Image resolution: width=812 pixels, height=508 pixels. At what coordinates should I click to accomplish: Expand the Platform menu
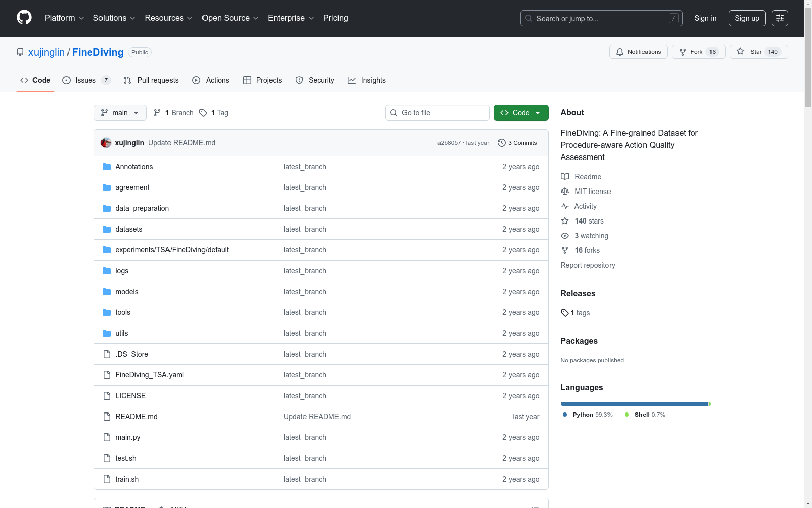click(x=64, y=18)
